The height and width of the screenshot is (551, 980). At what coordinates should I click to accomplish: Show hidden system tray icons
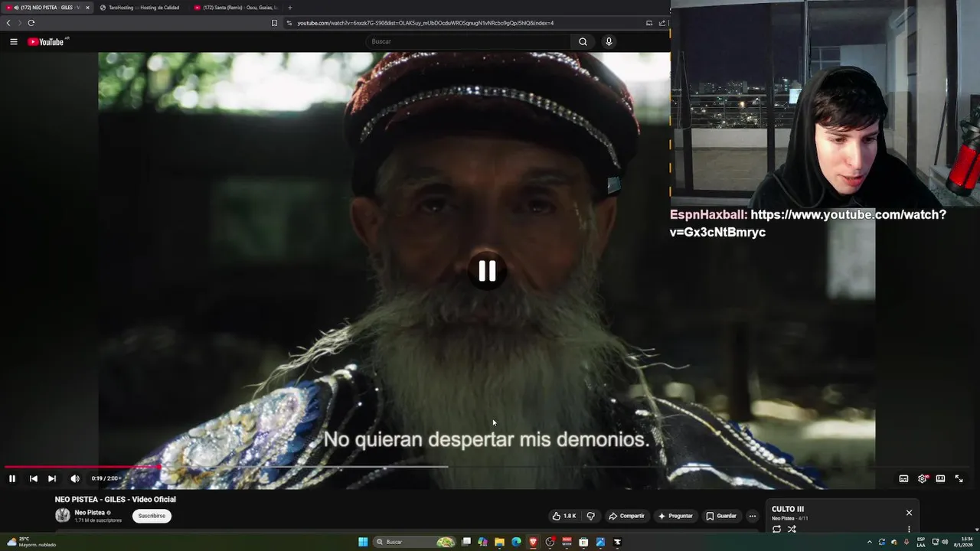click(x=869, y=542)
